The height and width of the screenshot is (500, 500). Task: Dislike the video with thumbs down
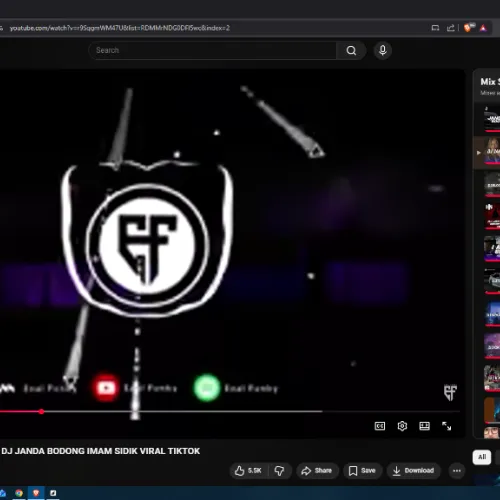tap(279, 471)
